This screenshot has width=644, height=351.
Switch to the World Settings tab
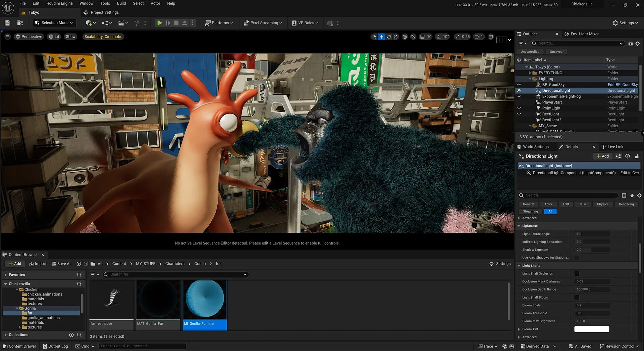(533, 147)
